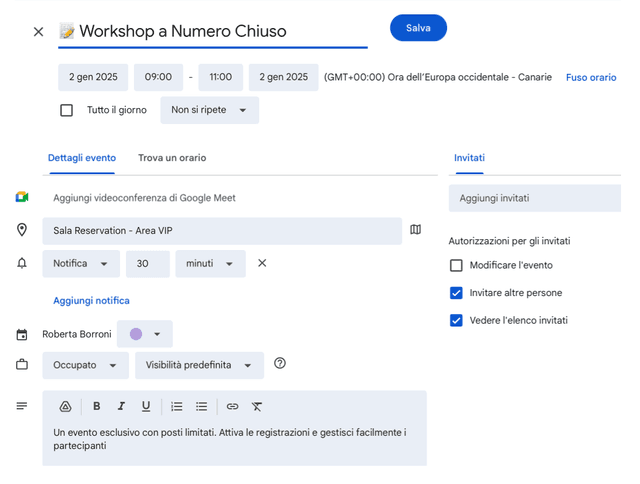Click the Google Drive attachment icon

tap(65, 406)
